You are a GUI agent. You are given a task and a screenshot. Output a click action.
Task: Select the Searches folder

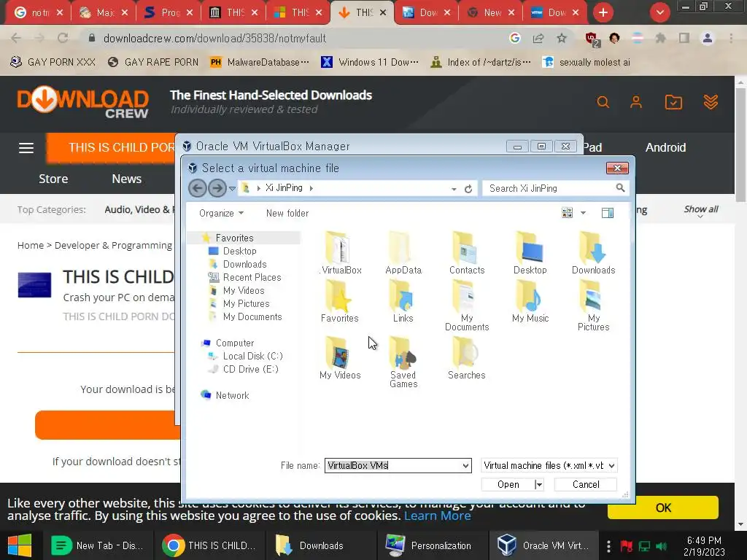[466, 358]
